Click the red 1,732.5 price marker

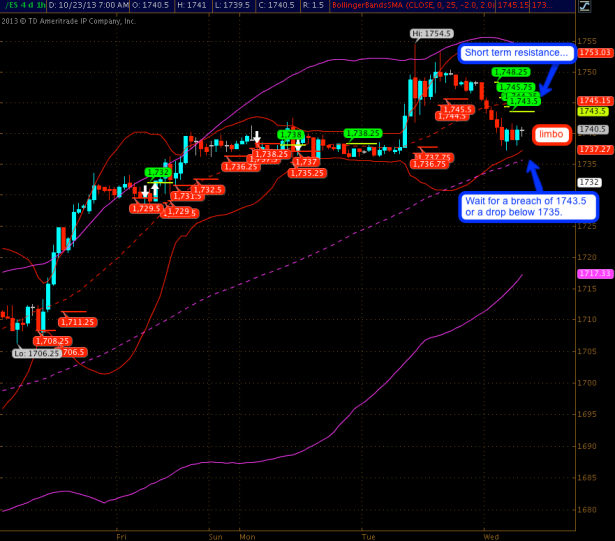[x=207, y=189]
